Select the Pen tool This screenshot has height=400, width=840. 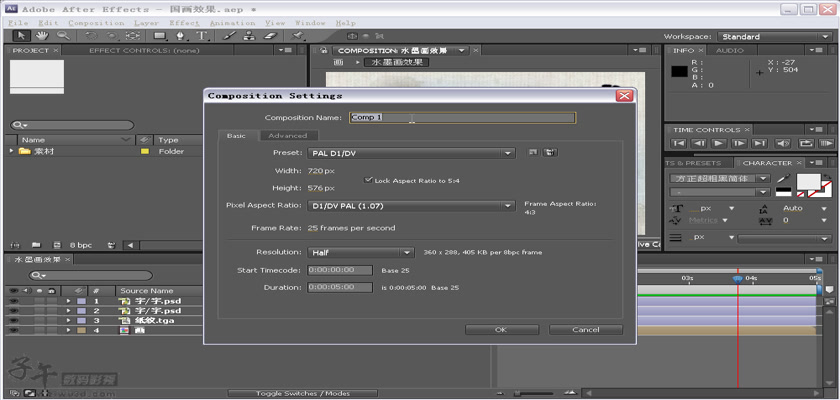181,36
